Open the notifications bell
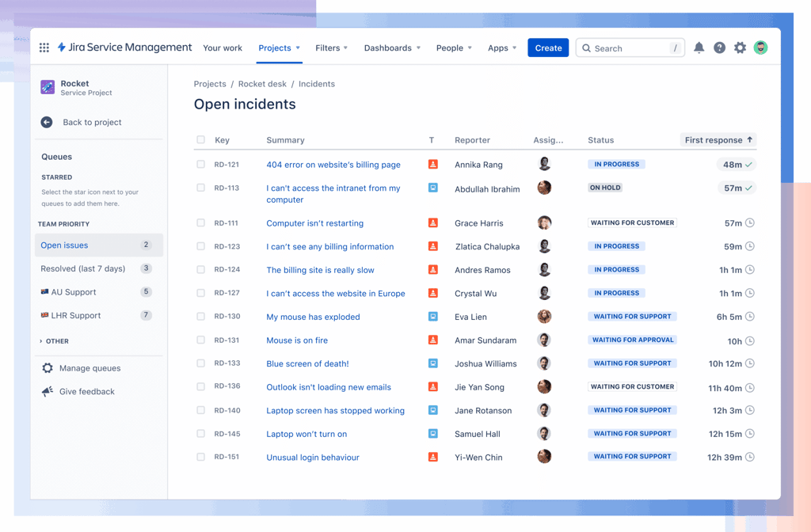 (699, 47)
